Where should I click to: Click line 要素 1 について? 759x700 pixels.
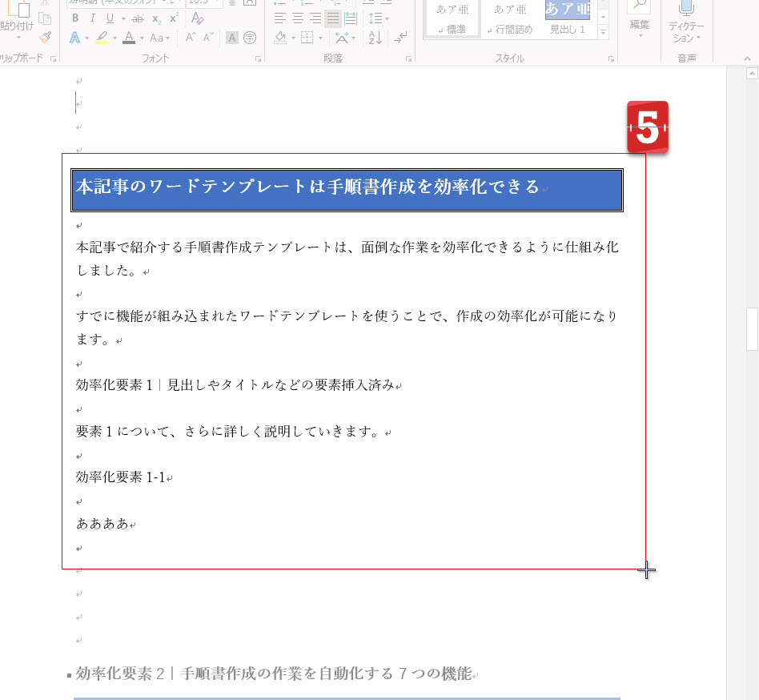click(227, 432)
